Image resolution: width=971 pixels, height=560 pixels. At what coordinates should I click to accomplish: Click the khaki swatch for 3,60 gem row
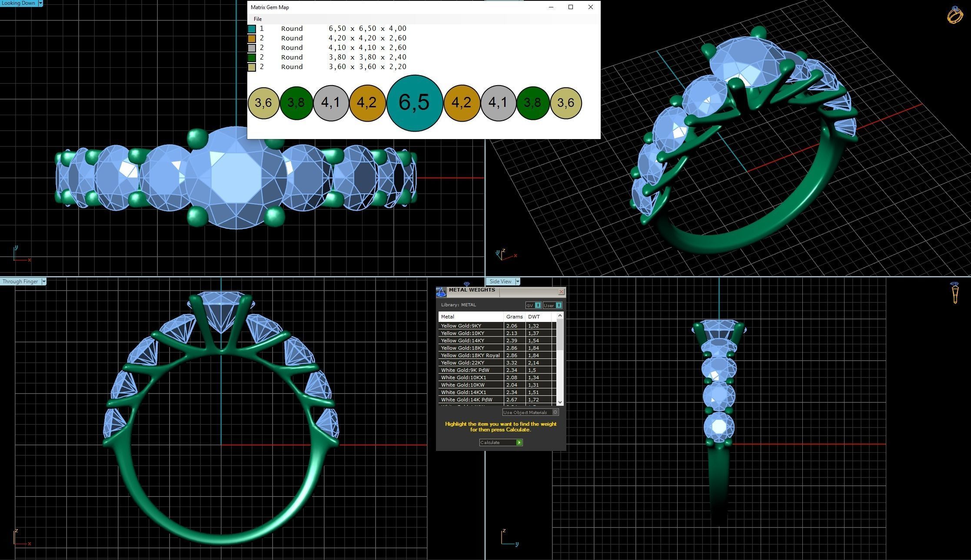pos(252,67)
